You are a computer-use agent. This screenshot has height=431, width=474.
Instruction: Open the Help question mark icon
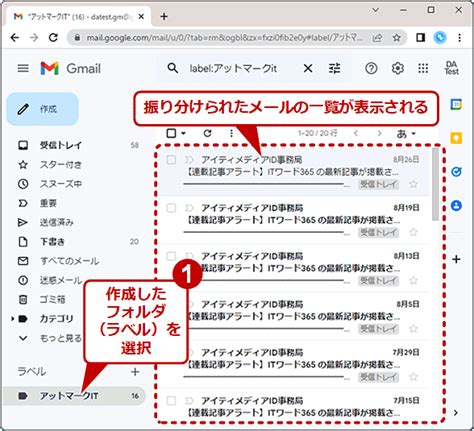click(x=371, y=68)
